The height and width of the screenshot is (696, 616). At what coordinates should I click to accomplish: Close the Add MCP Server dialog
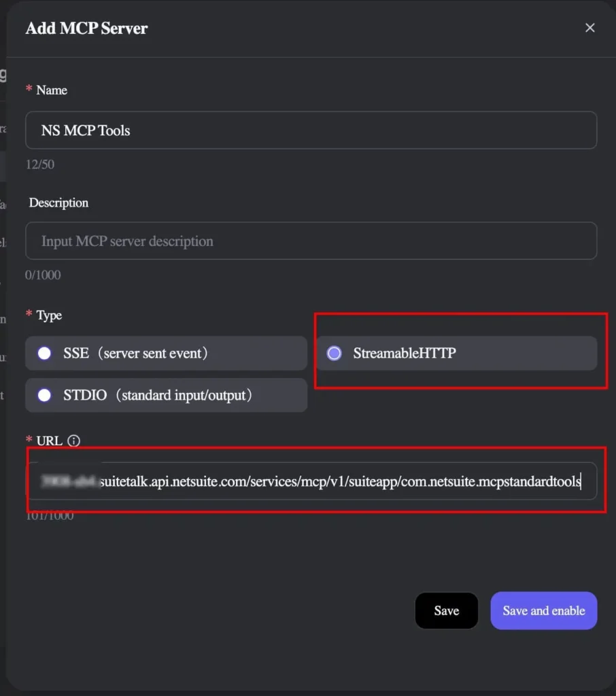pos(589,28)
